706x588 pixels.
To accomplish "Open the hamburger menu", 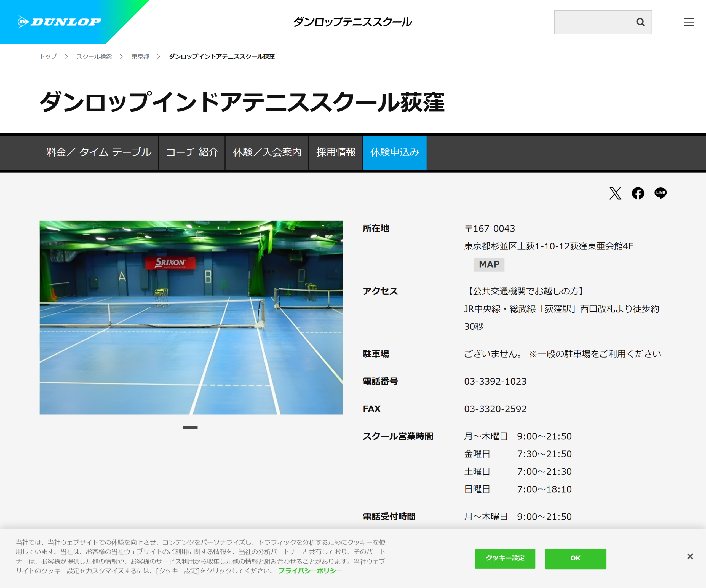I will tap(689, 22).
